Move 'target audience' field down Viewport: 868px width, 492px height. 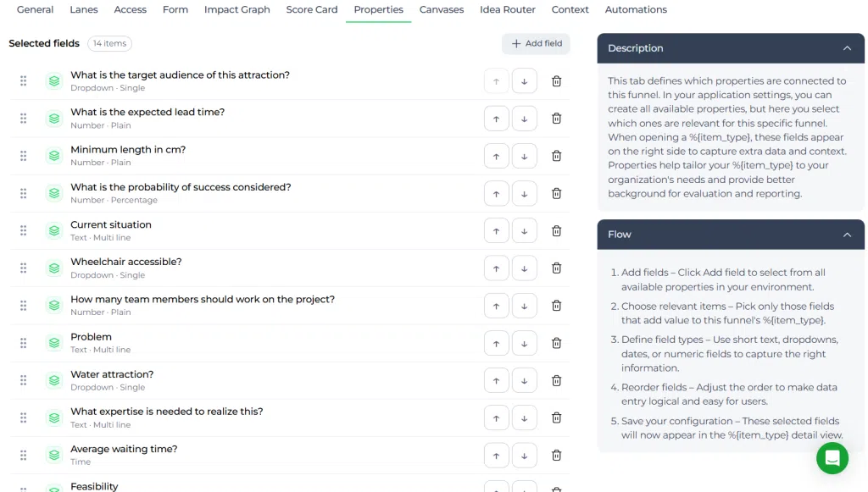pyautogui.click(x=524, y=81)
